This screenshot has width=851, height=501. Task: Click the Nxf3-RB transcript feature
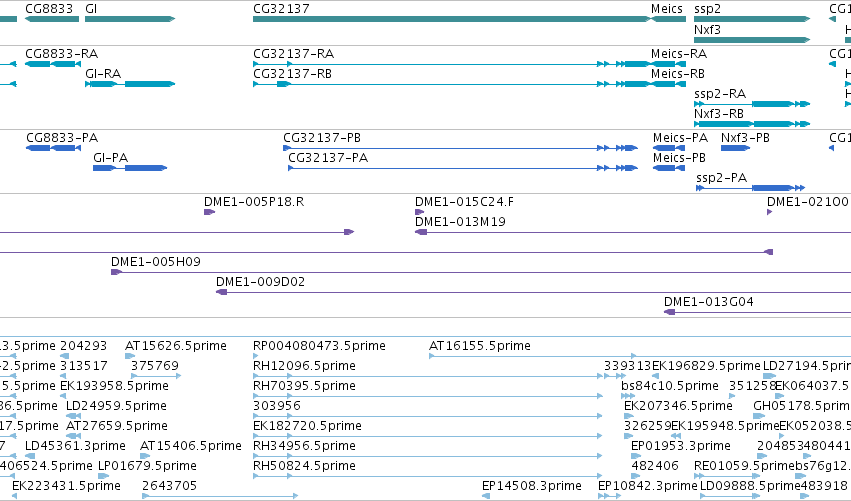(x=752, y=124)
